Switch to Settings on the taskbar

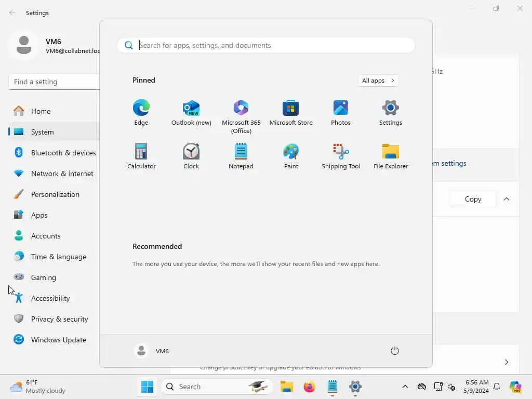355,387
